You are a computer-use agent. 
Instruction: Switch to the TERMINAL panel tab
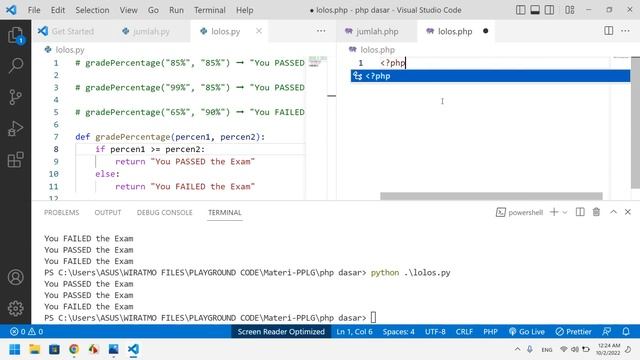click(224, 212)
